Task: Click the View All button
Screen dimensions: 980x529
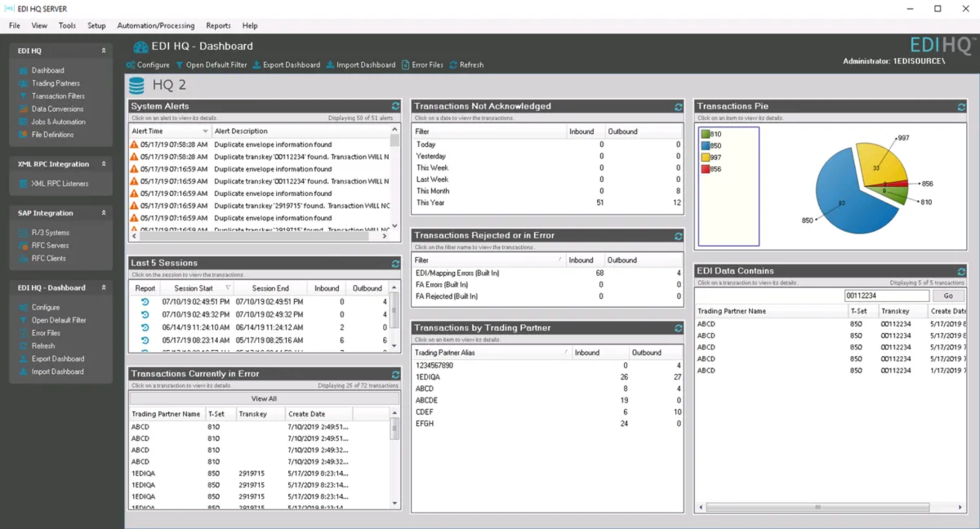Action: pos(264,399)
